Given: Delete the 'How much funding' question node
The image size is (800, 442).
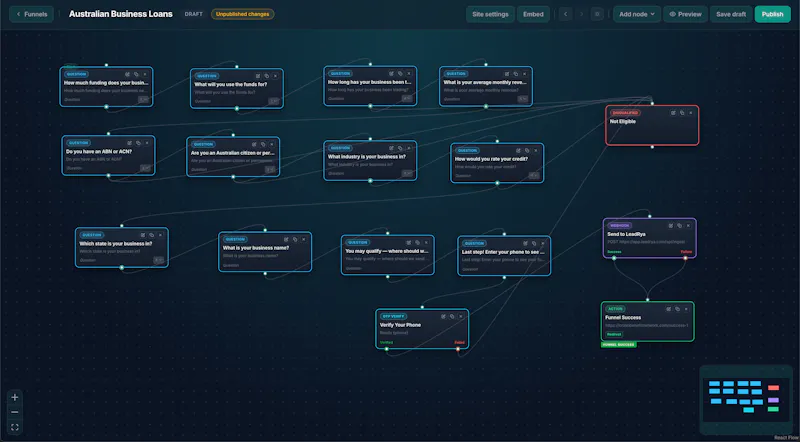Looking at the screenshot, I should 145,74.
